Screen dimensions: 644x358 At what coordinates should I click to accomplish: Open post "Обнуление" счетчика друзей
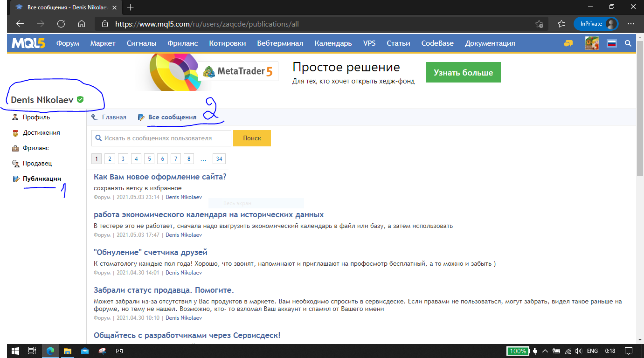click(151, 253)
